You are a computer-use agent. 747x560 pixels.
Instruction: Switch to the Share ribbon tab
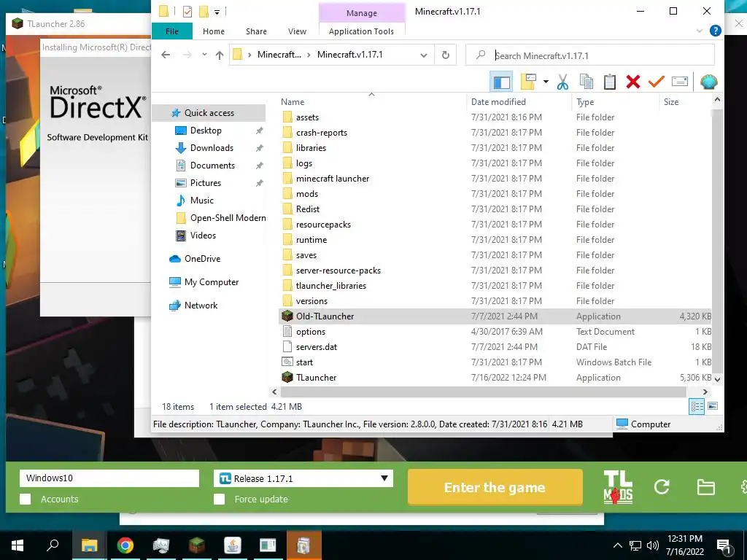tap(256, 31)
